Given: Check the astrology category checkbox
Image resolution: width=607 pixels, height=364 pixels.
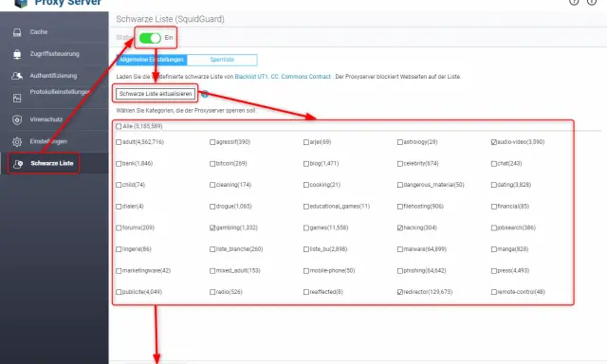Looking at the screenshot, I should click(400, 142).
